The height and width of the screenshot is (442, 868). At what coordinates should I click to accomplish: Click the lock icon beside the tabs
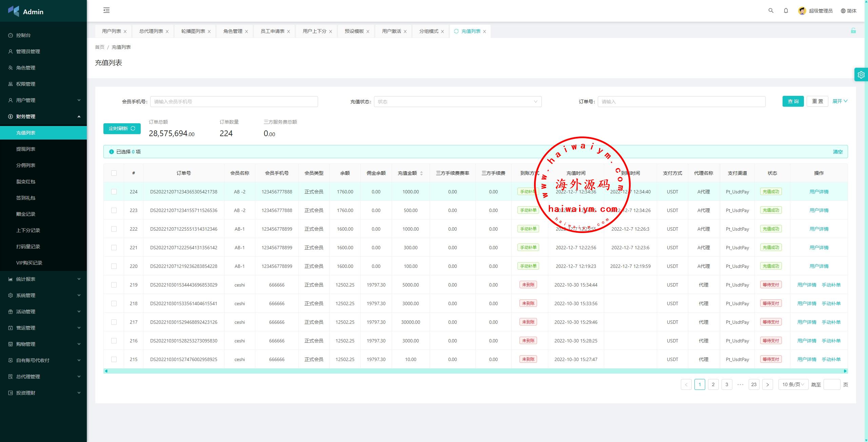coord(853,31)
